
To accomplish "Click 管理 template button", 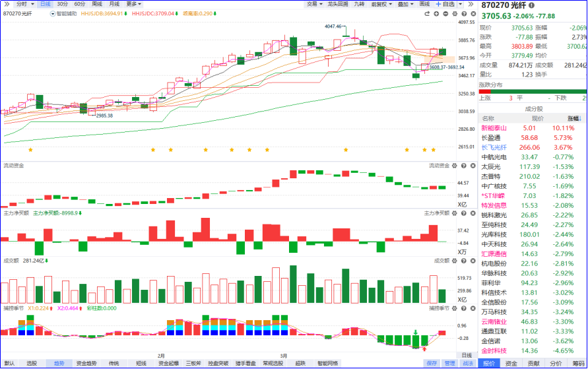I will point(449,363).
